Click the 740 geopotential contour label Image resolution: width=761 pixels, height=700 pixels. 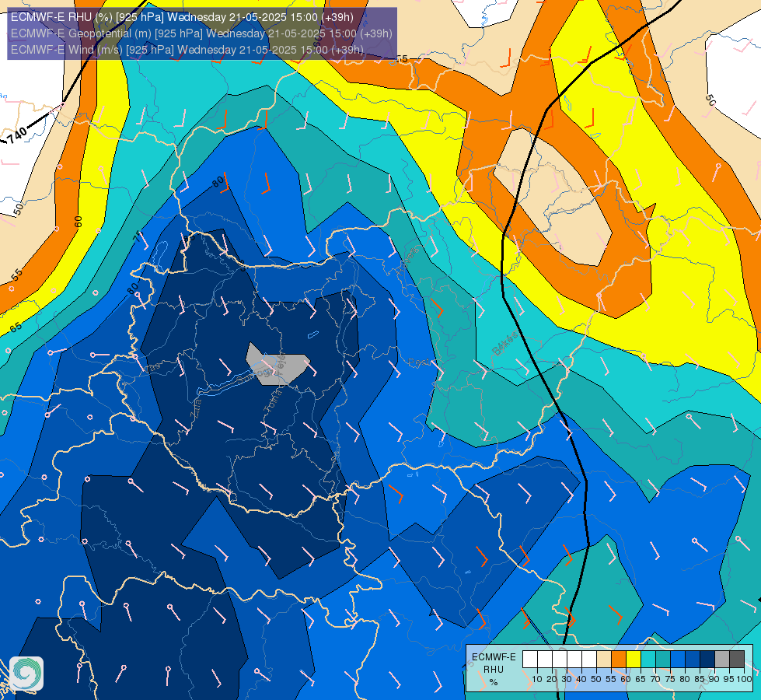[17, 135]
